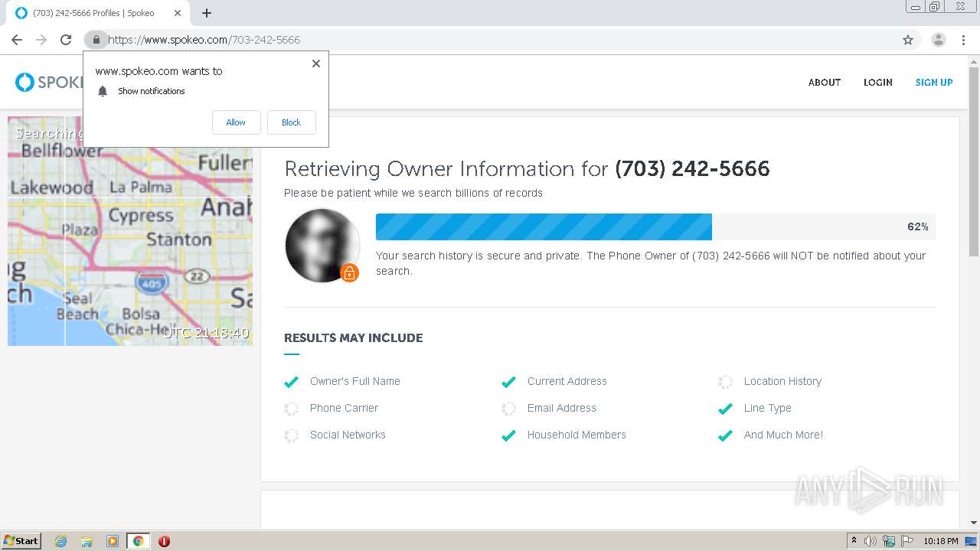The width and height of the screenshot is (980, 551).
Task: Dismiss the notification permission popup
Action: tap(316, 64)
